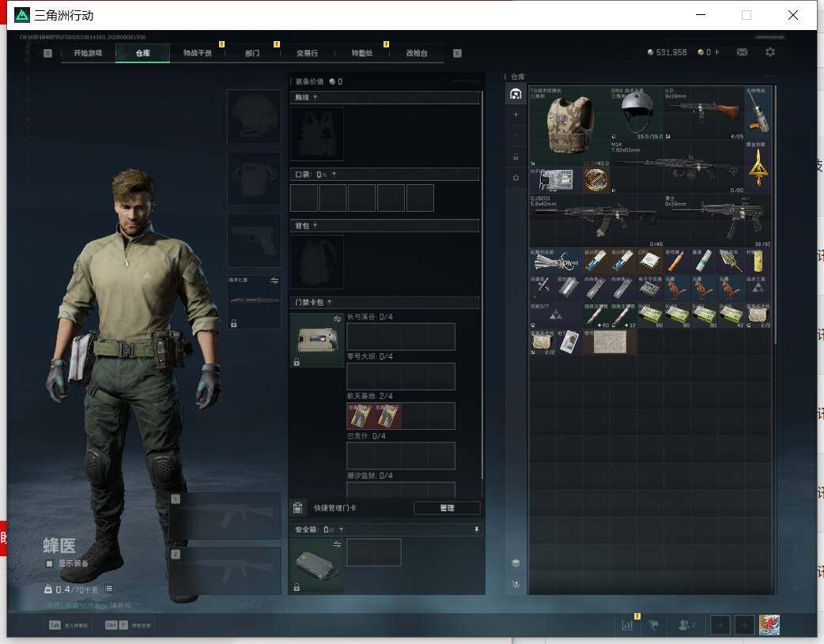Switch to the 特战干员 tab

coord(198,53)
